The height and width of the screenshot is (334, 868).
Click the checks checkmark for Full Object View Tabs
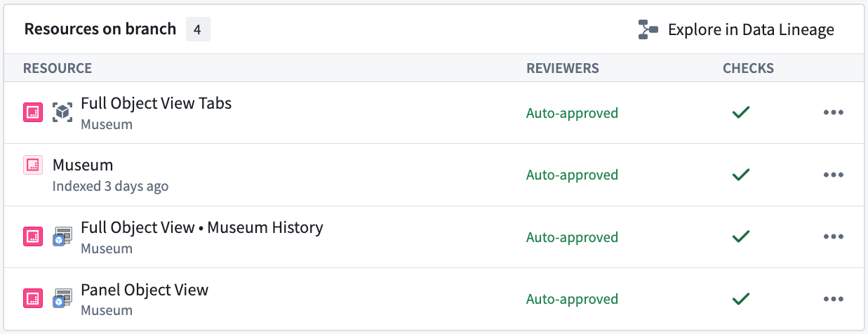pos(741,112)
